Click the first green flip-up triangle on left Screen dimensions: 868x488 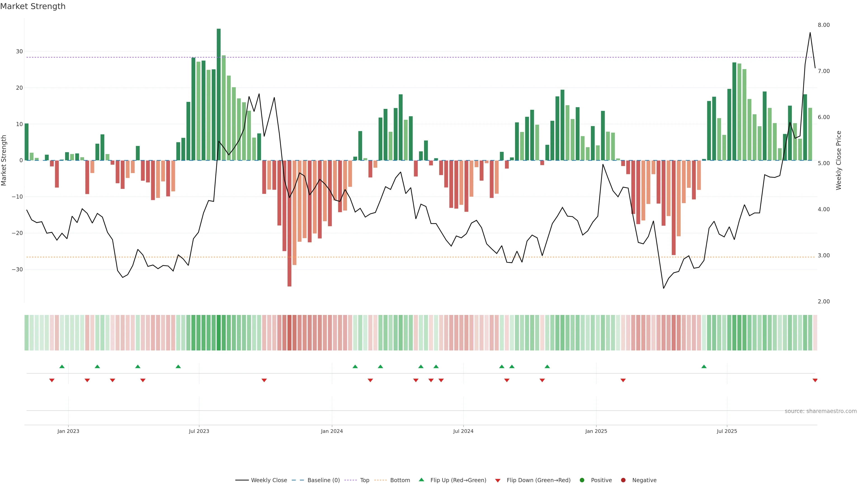[x=62, y=366]
